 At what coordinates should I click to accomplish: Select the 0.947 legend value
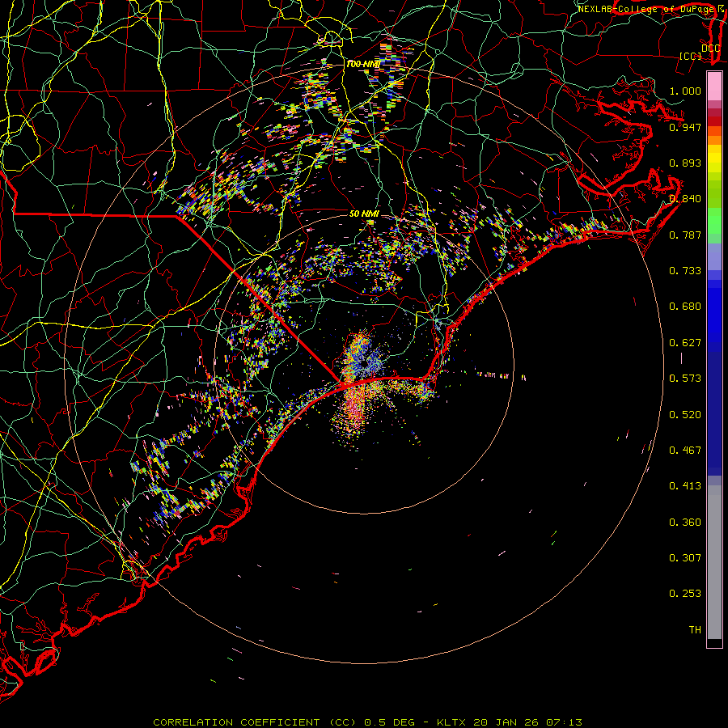tap(685, 127)
